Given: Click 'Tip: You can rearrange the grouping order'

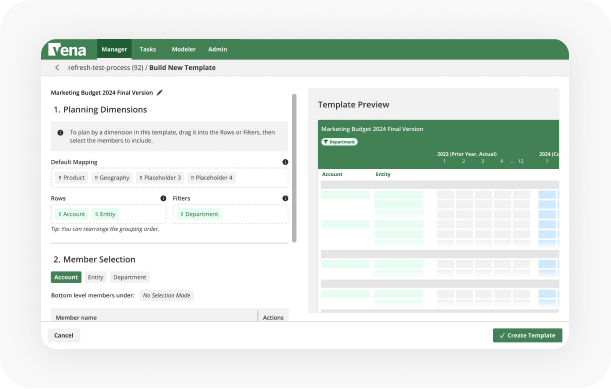Looking at the screenshot, I should coord(105,229).
